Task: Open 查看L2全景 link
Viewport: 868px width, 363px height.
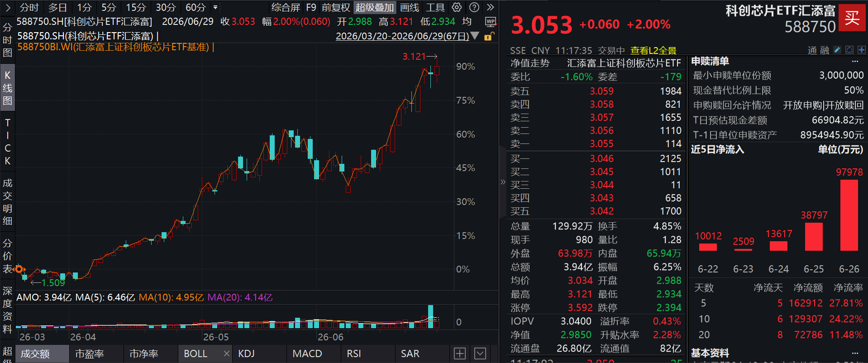Action: coord(653,50)
